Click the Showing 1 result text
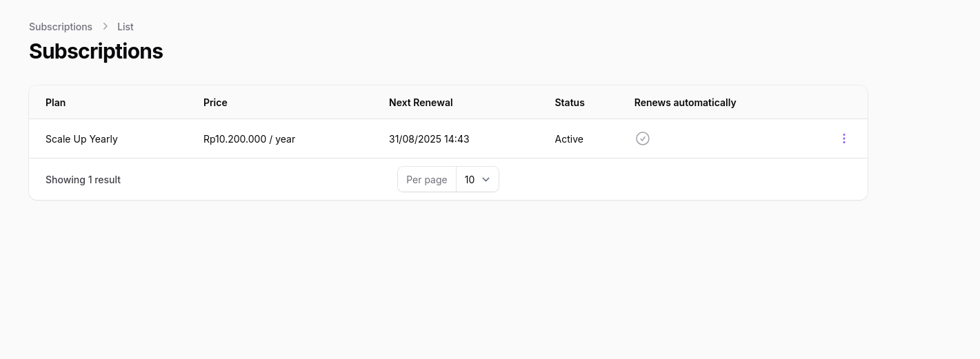The height and width of the screenshot is (359, 980). pos(83,179)
